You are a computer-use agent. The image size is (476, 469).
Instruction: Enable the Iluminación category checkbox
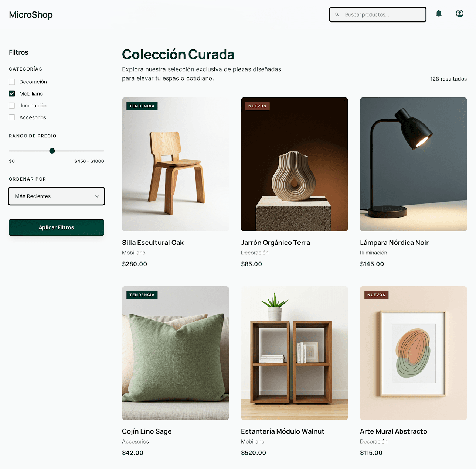pyautogui.click(x=11, y=105)
